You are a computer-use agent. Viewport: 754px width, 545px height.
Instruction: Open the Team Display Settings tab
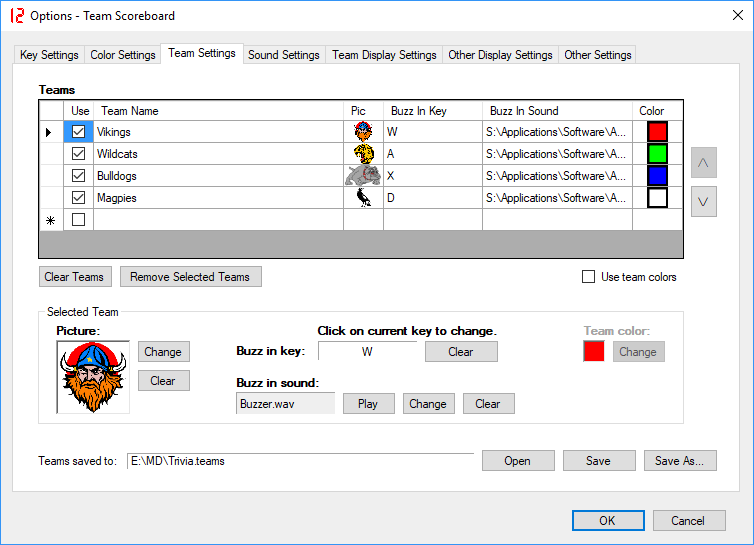click(384, 55)
